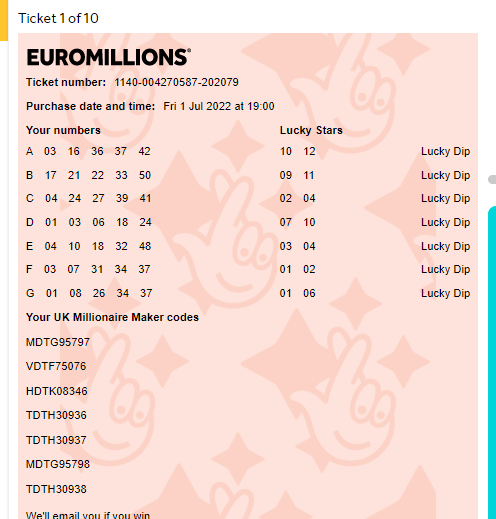
Task: Select ticket number 1140-004270587-202079
Action: click(176, 82)
